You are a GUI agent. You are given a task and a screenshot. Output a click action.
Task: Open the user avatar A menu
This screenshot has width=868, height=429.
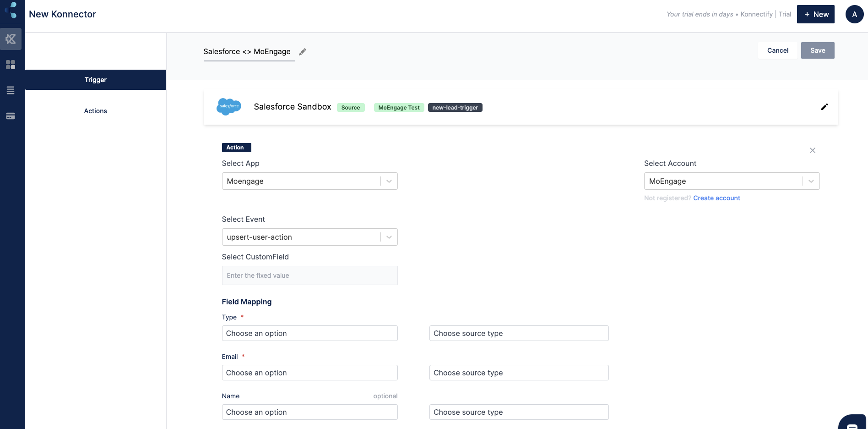pyautogui.click(x=854, y=14)
